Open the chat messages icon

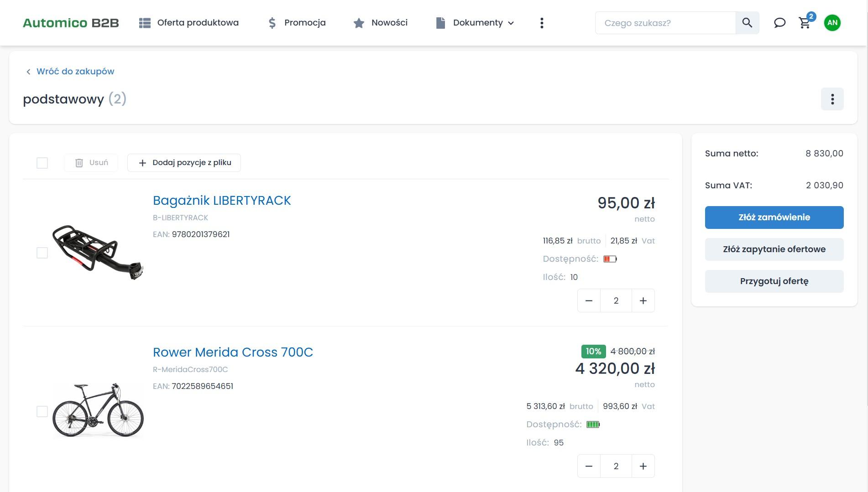[x=779, y=23]
